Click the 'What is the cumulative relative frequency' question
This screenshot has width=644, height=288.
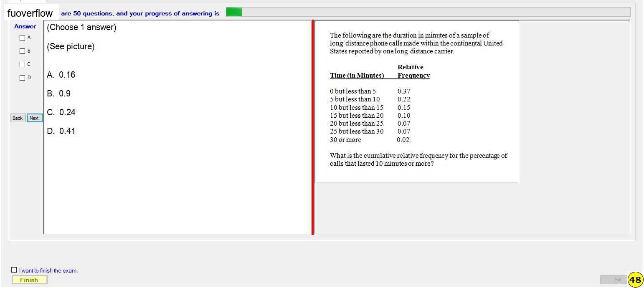418,159
